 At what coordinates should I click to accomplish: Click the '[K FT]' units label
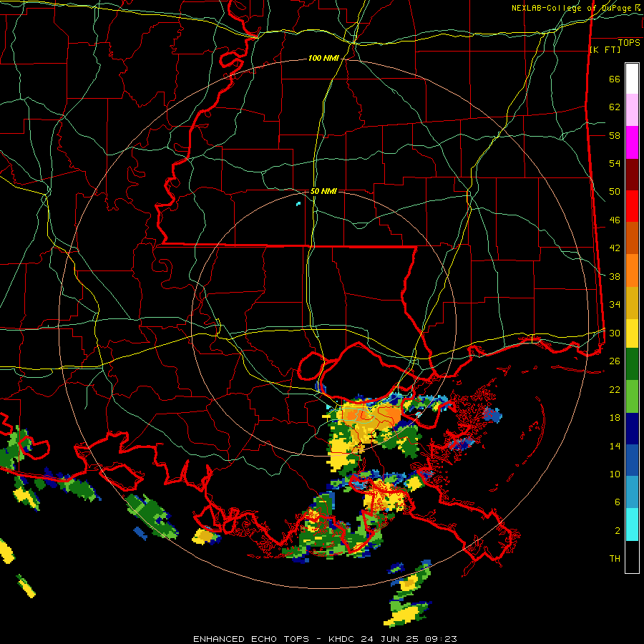(x=605, y=49)
